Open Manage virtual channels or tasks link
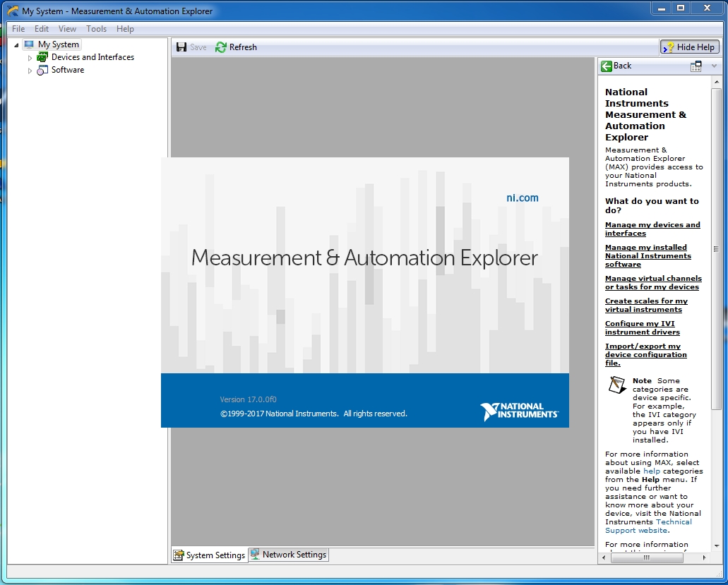This screenshot has height=585, width=728. click(x=653, y=282)
